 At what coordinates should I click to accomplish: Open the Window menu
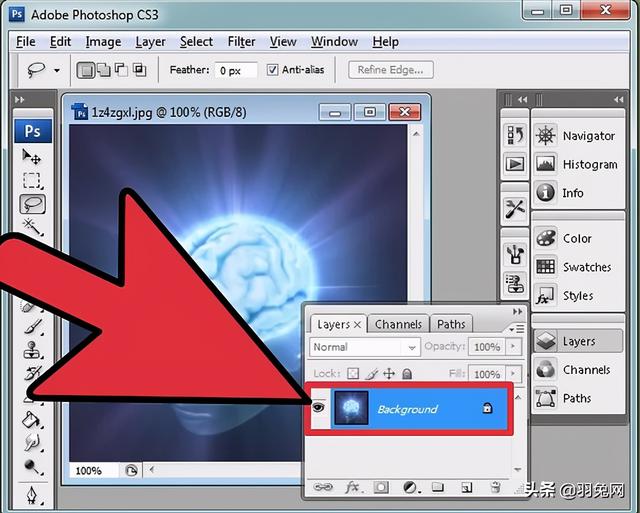tap(334, 42)
